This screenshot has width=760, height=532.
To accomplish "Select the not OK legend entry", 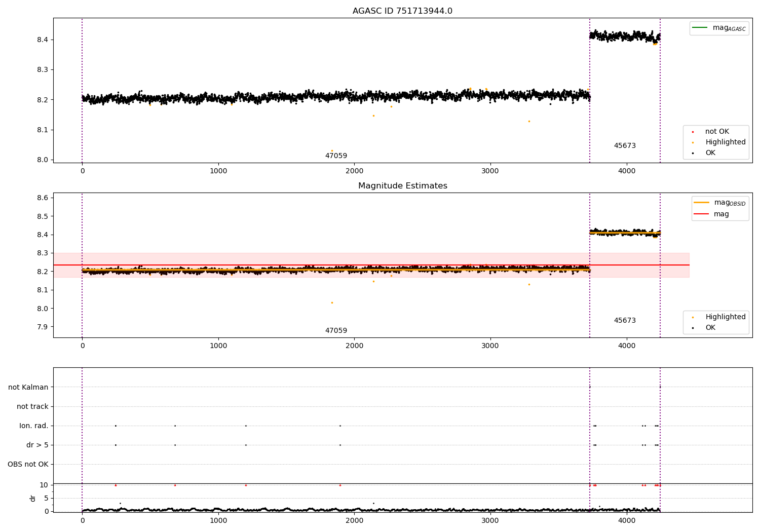I will [717, 132].
